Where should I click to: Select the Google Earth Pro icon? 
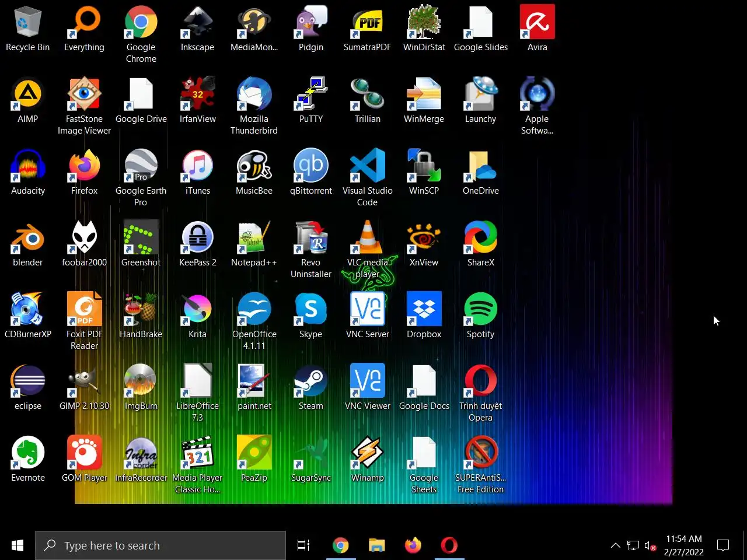141,166
